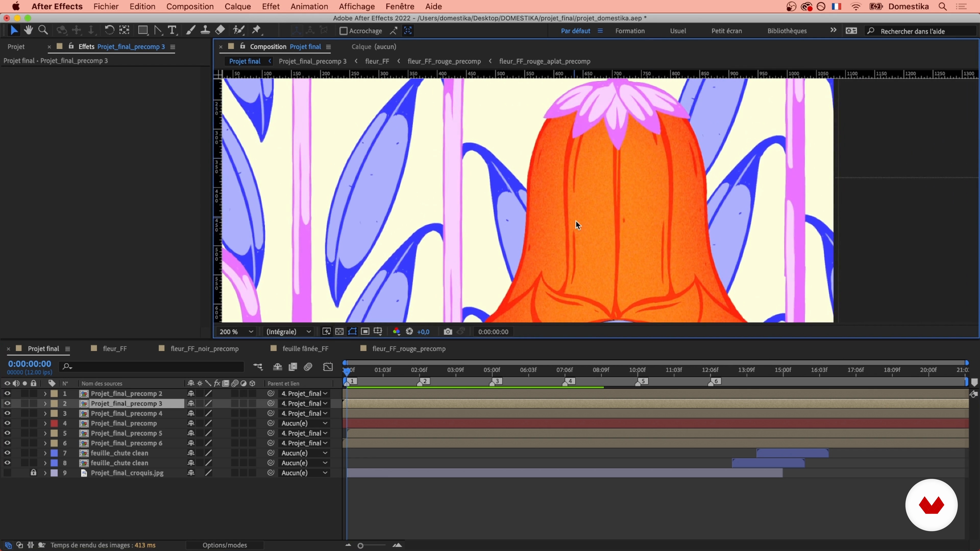Open the 200 % magnification dropdown
Image resolution: width=980 pixels, height=551 pixels.
click(236, 332)
